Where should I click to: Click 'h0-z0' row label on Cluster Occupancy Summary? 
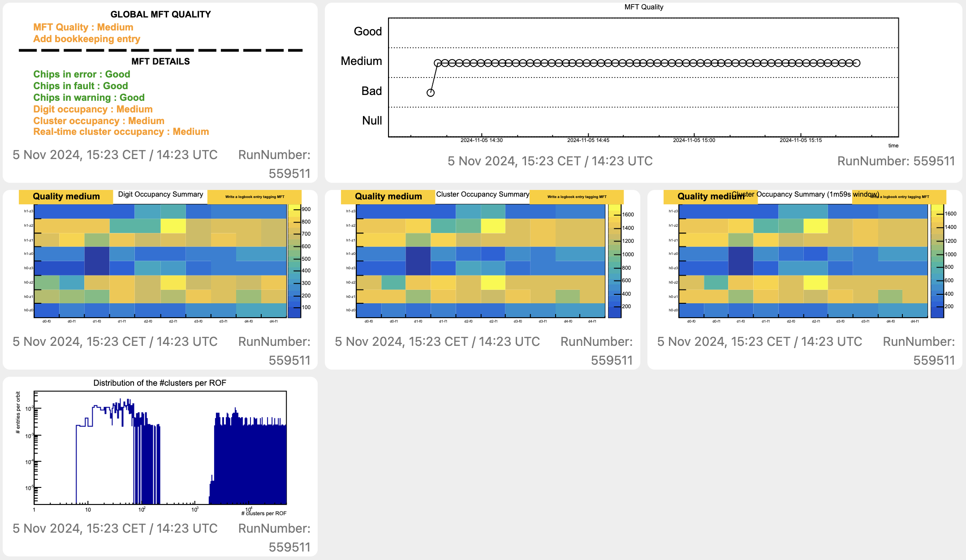[x=350, y=310]
